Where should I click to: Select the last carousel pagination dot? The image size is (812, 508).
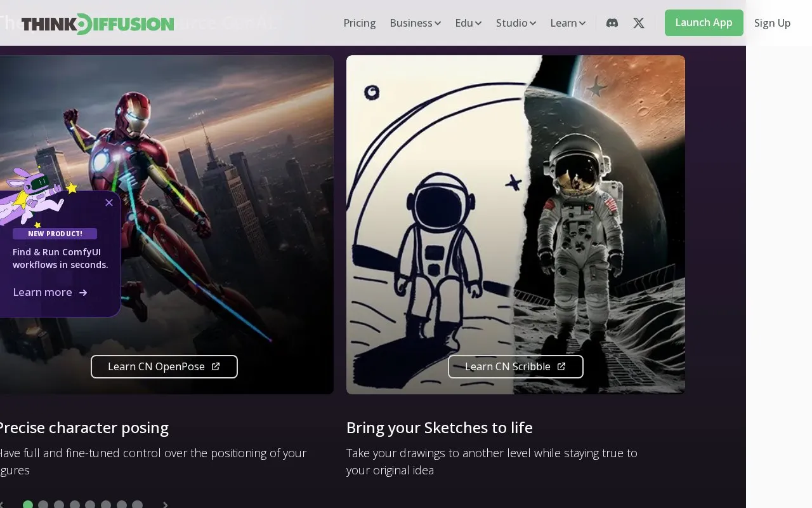(137, 505)
